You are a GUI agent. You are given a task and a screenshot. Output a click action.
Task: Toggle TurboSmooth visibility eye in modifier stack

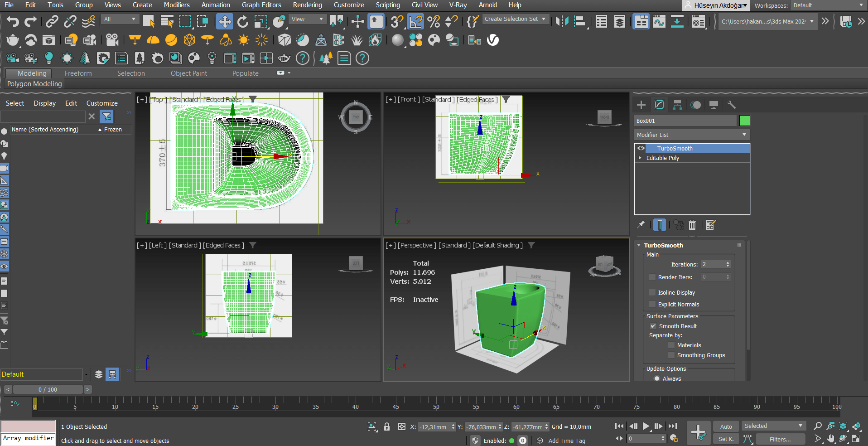(641, 148)
